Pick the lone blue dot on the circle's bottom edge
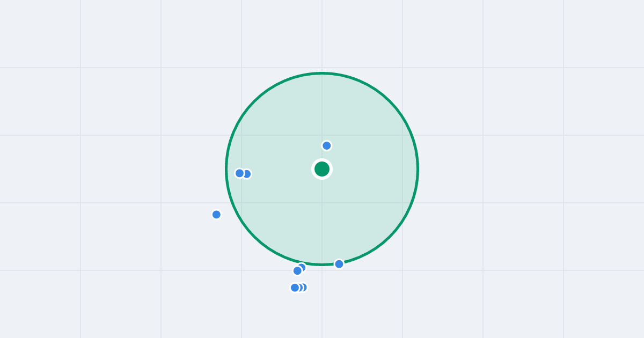644x338 pixels. pos(339,264)
